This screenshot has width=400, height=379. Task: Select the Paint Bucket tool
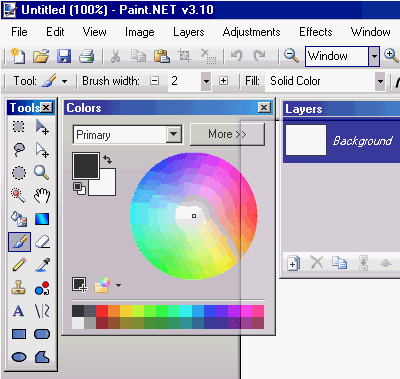pos(19,219)
